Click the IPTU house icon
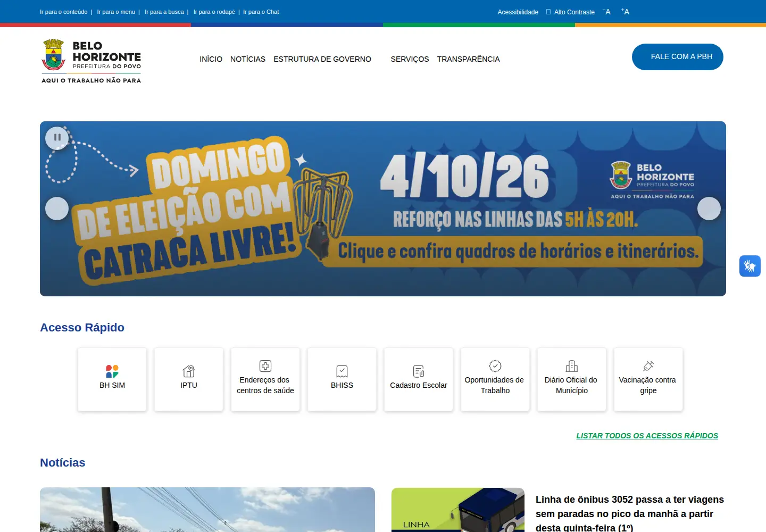Image resolution: width=766 pixels, height=532 pixels. tap(189, 371)
